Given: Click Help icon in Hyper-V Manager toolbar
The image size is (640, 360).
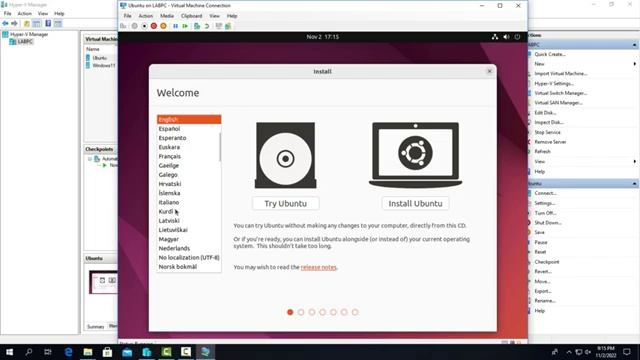Looking at the screenshot, I should (x=48, y=24).
